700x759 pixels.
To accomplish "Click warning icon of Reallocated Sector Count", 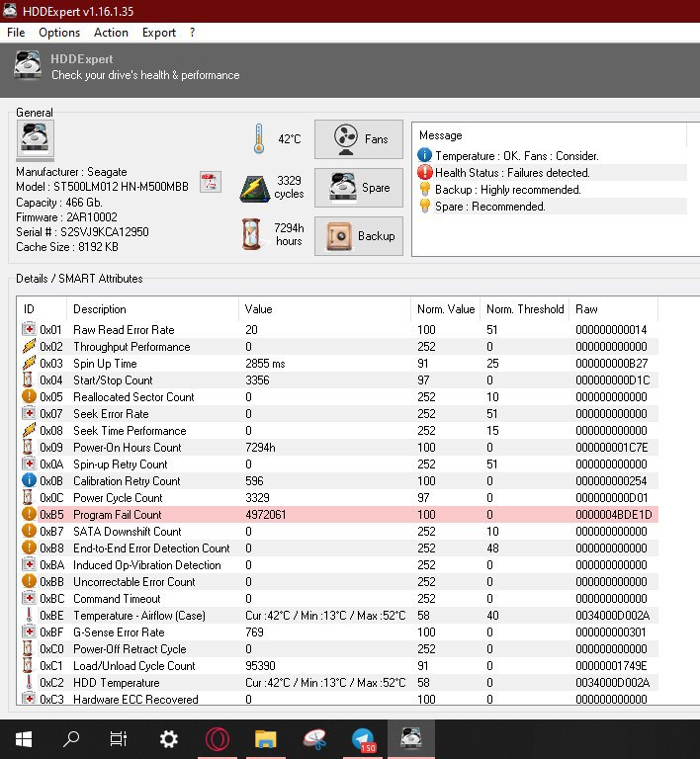I will click(x=29, y=396).
